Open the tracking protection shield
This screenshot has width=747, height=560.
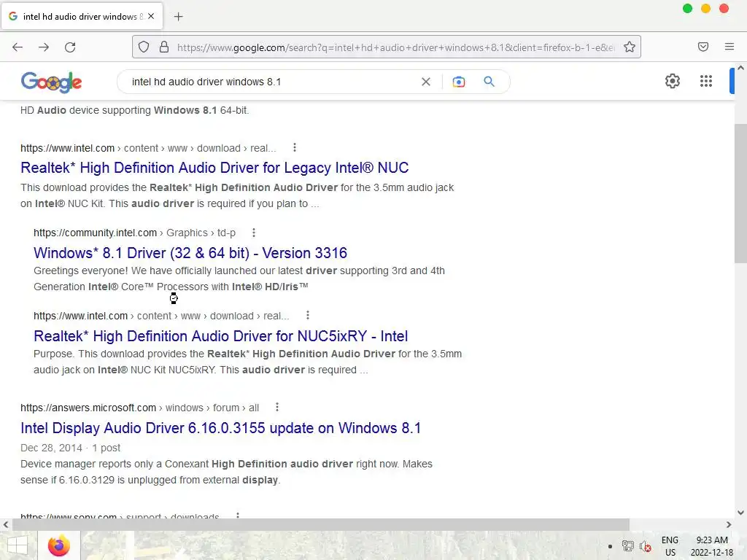pos(144,47)
